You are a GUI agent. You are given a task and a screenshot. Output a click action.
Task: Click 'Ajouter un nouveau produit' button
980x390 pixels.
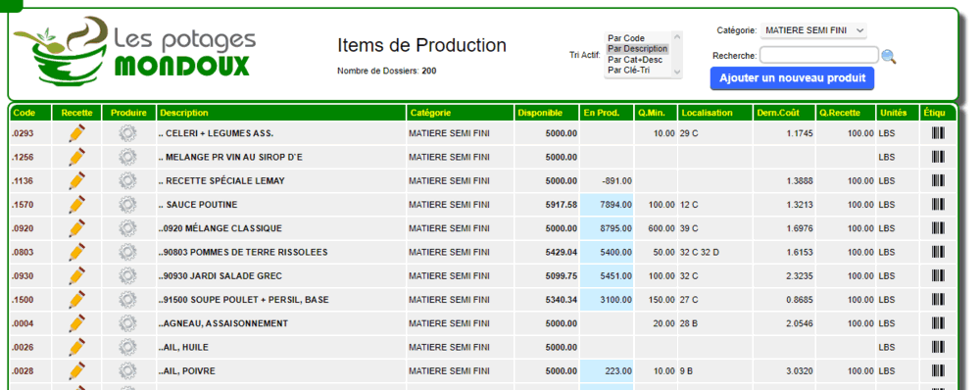tap(792, 78)
